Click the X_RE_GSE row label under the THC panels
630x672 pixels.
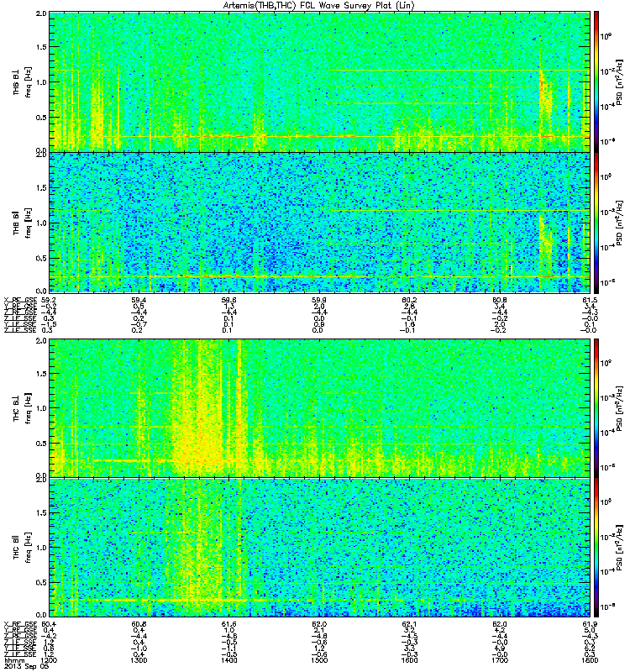point(20,624)
